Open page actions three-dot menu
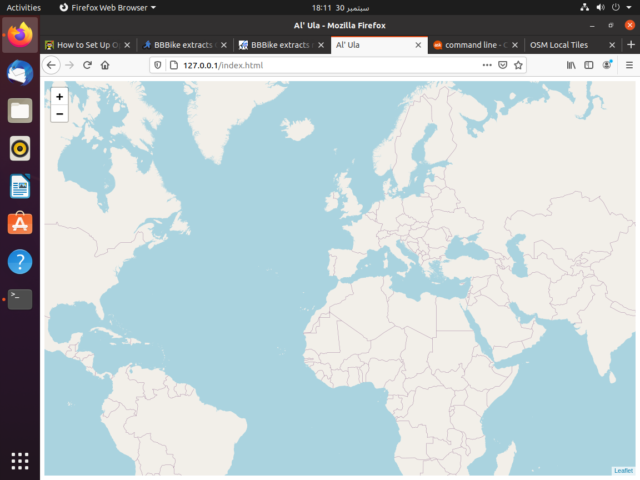 click(x=487, y=65)
